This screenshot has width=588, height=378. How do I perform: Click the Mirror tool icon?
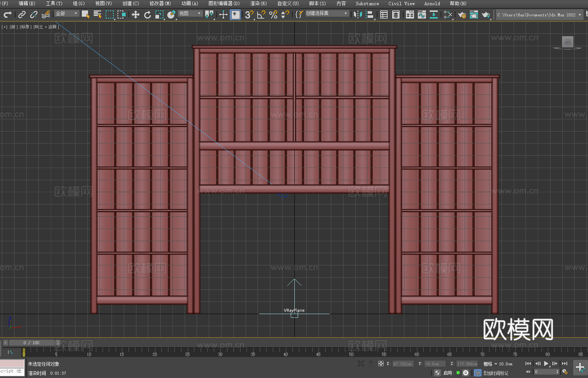pos(358,14)
